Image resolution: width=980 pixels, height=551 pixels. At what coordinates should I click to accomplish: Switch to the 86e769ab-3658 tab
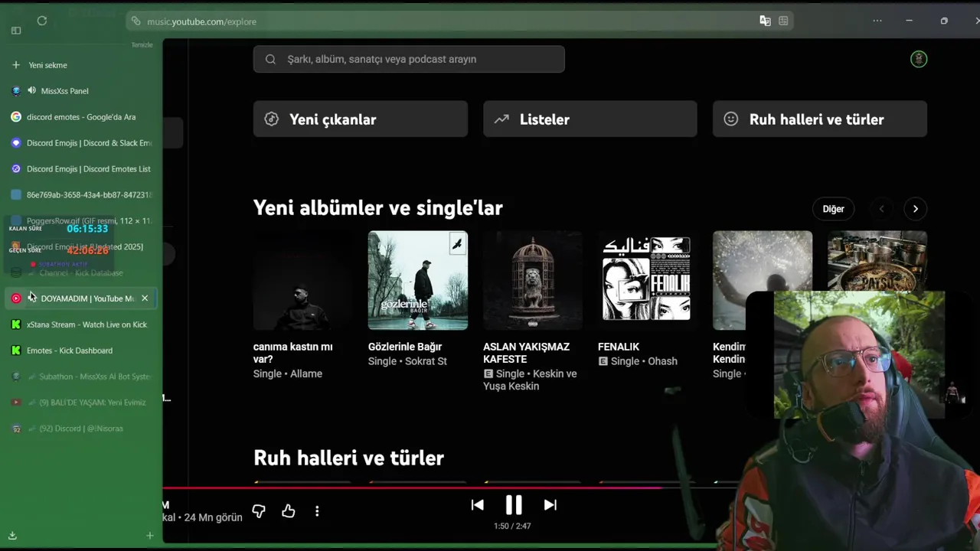(x=81, y=195)
